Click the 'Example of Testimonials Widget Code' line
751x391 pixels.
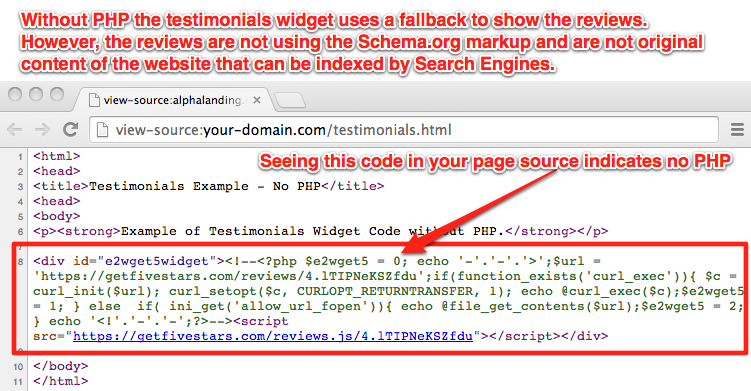coord(320,231)
